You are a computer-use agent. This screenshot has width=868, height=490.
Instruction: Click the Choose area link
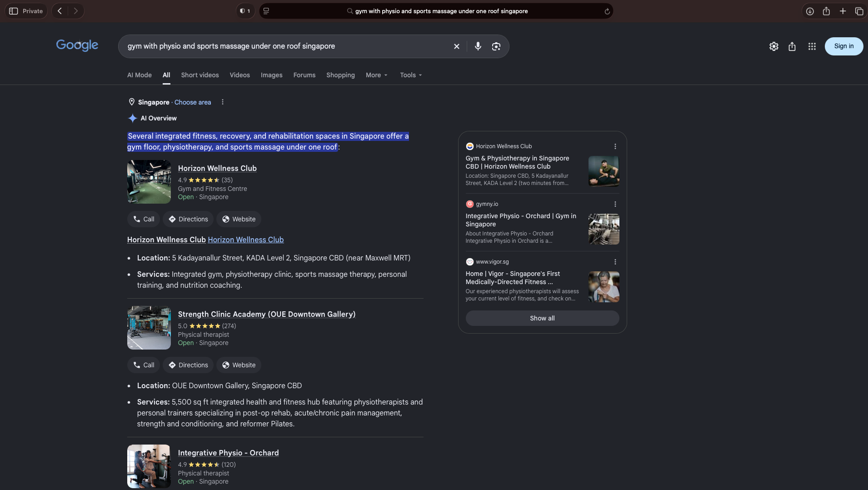(193, 102)
